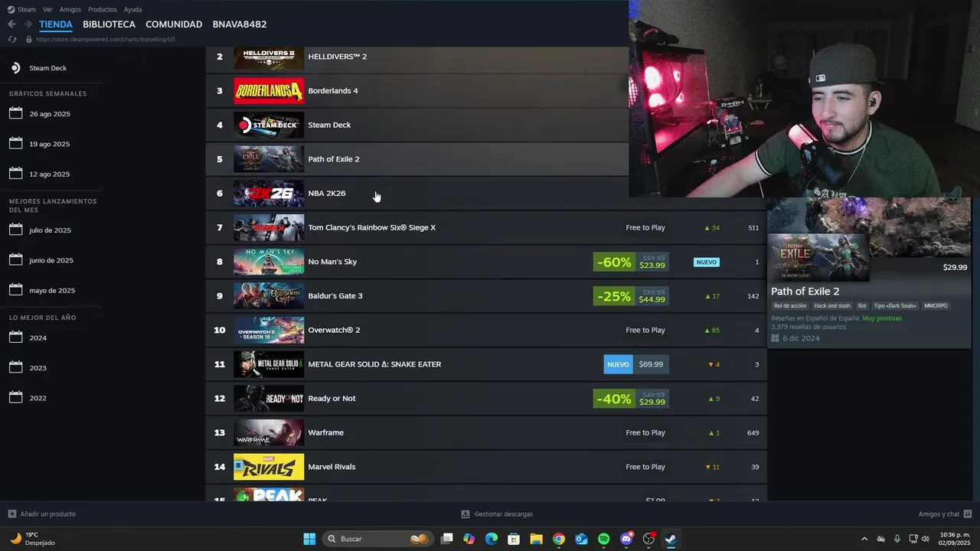Open the 2023 best of year list
Screen dimensions: 980x551
pos(38,368)
